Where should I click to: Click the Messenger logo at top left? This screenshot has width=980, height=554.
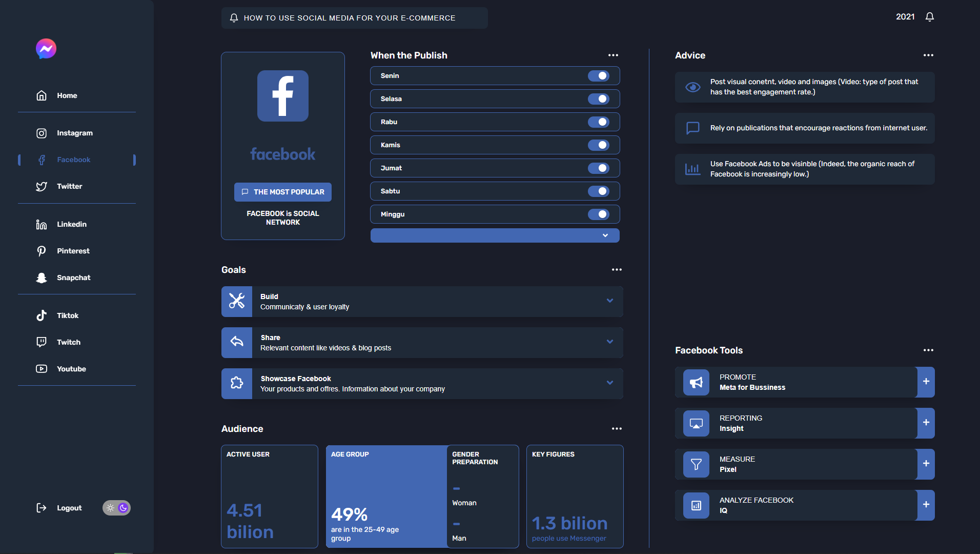click(46, 49)
